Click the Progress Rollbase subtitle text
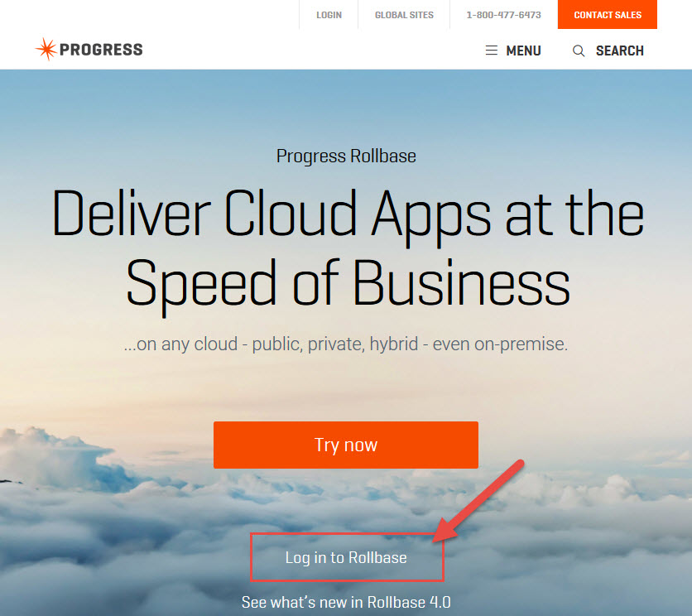The image size is (692, 616). pos(346,156)
